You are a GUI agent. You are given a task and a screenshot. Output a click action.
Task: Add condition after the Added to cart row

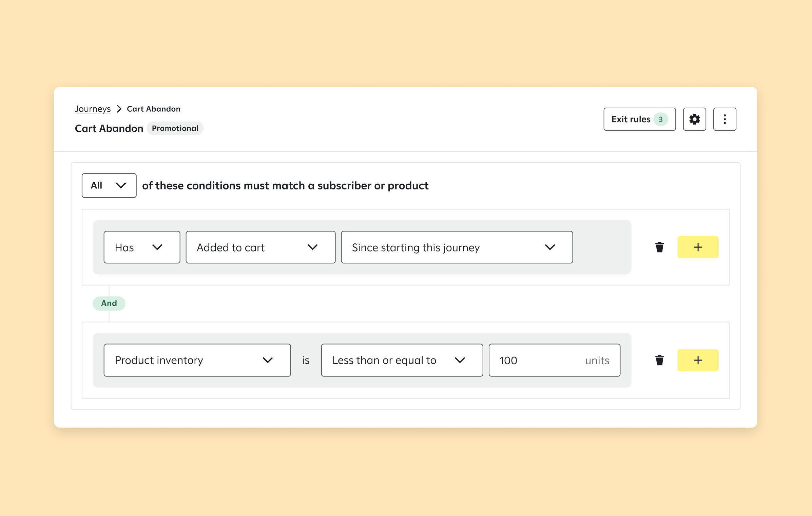698,247
